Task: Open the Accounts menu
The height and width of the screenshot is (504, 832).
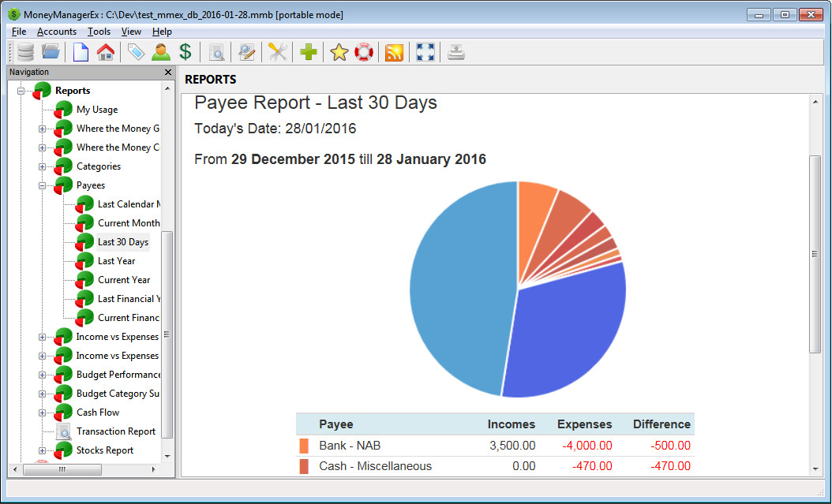Action: pyautogui.click(x=57, y=32)
